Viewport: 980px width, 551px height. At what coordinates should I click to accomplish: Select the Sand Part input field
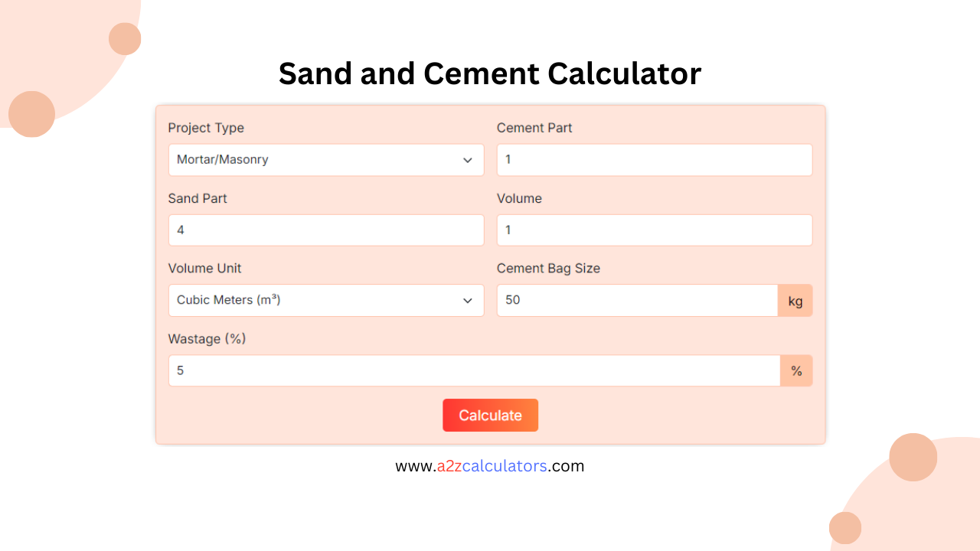point(325,230)
